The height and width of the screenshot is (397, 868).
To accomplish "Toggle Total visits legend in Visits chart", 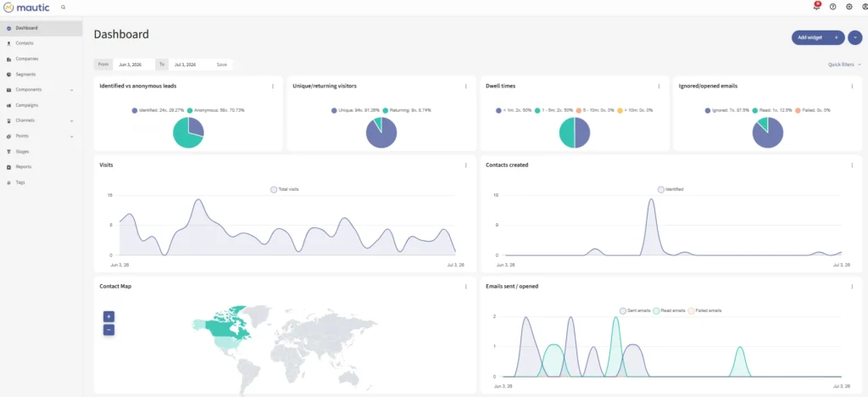I will pyautogui.click(x=285, y=189).
